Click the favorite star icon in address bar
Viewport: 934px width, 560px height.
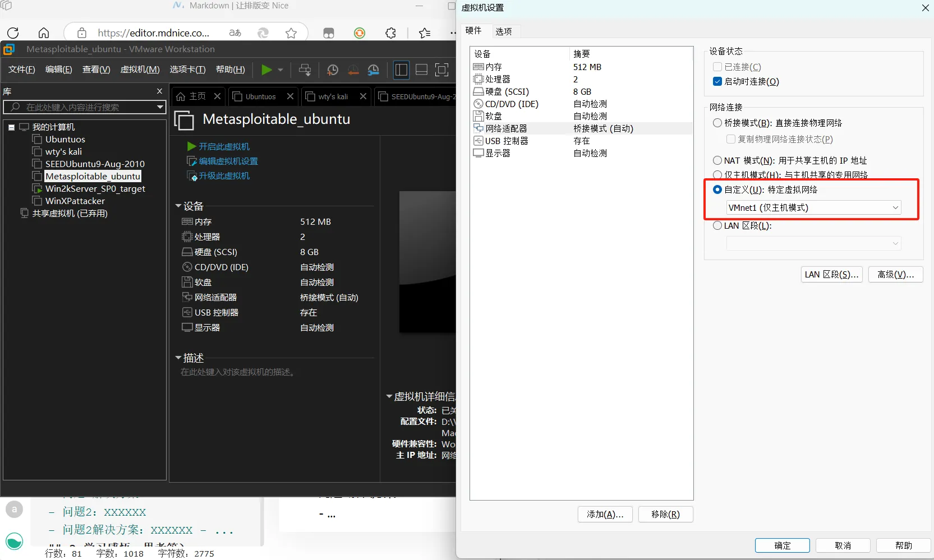point(291,33)
